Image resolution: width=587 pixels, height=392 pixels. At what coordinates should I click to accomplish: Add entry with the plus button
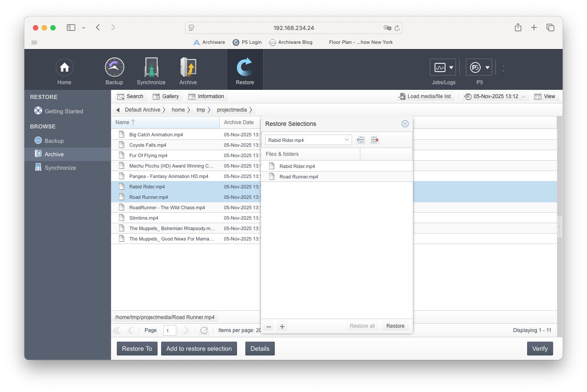tap(282, 326)
